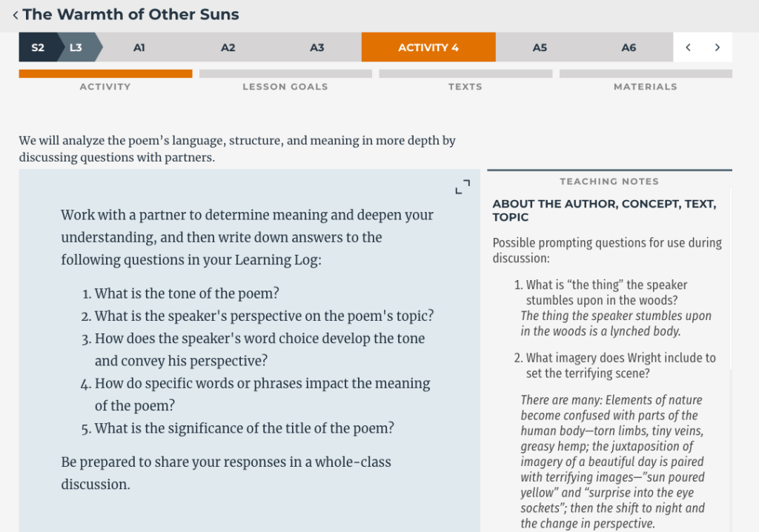Switch to activity A1
Viewport: 759px width, 532px height.
[x=139, y=47]
